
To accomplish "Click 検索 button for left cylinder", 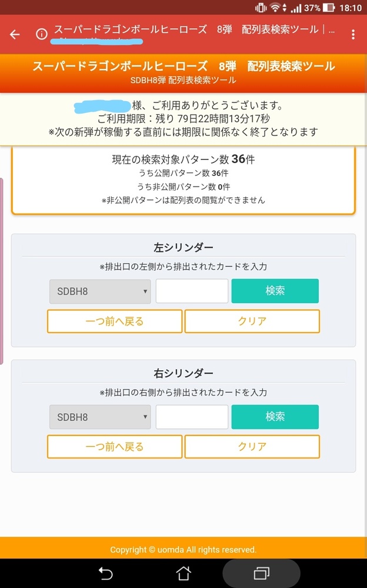I will tap(275, 291).
